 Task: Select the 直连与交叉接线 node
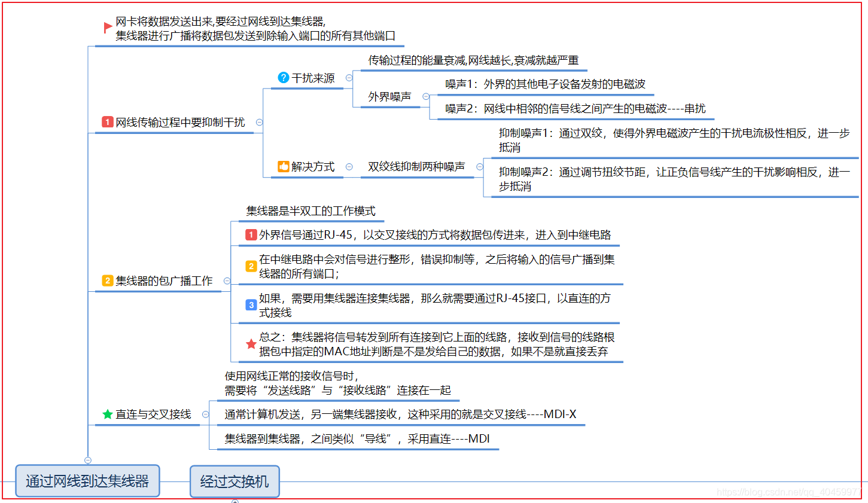click(x=153, y=414)
